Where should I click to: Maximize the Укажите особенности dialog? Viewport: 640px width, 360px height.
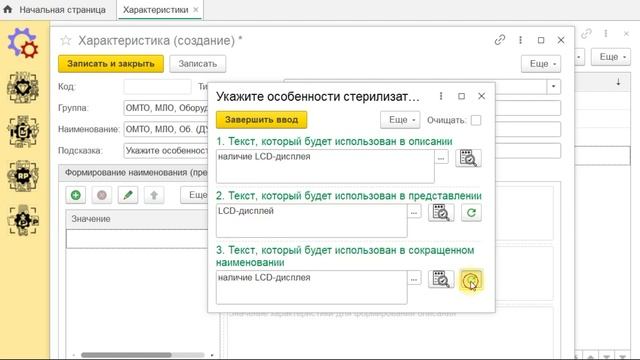coord(461,96)
